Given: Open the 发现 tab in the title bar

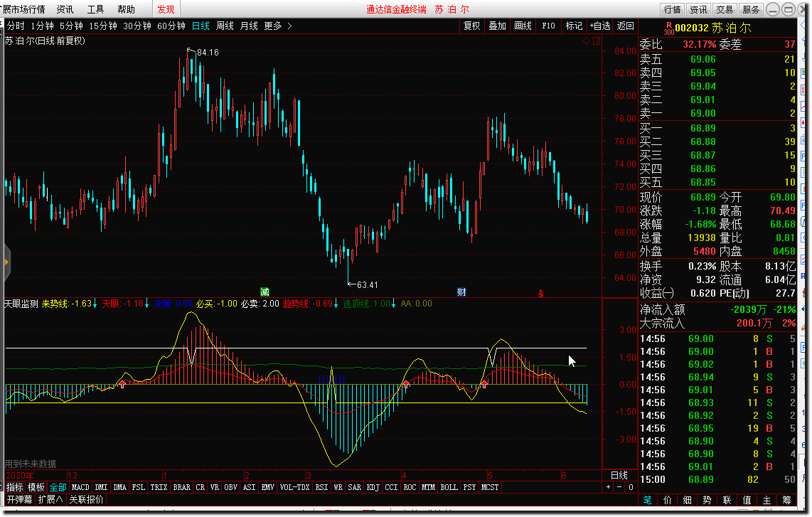Looking at the screenshot, I should (x=166, y=9).
